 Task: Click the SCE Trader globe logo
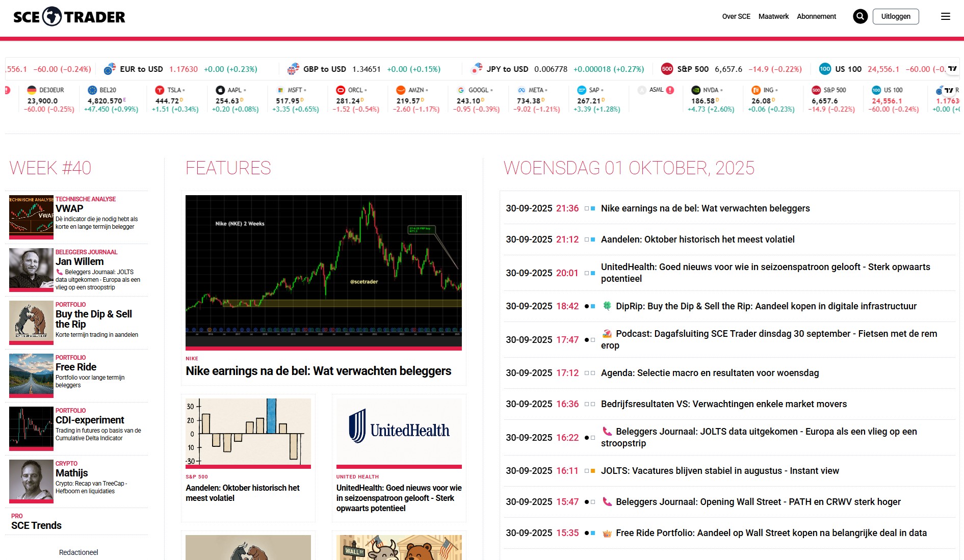(x=51, y=17)
